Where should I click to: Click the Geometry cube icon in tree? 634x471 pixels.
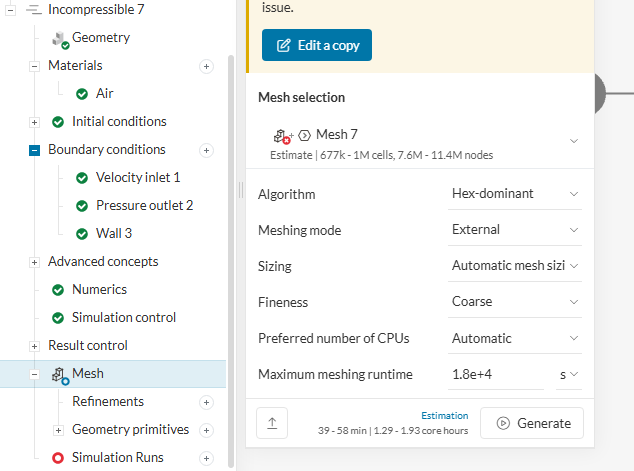(x=59, y=39)
